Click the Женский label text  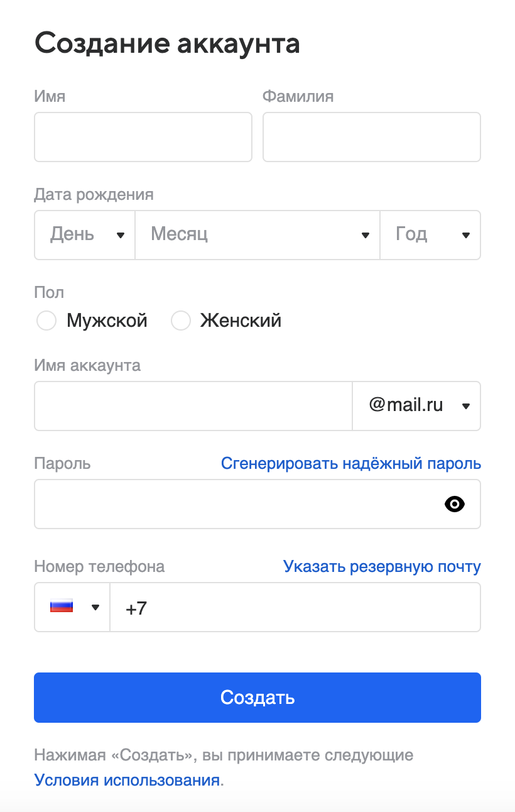[x=241, y=321]
